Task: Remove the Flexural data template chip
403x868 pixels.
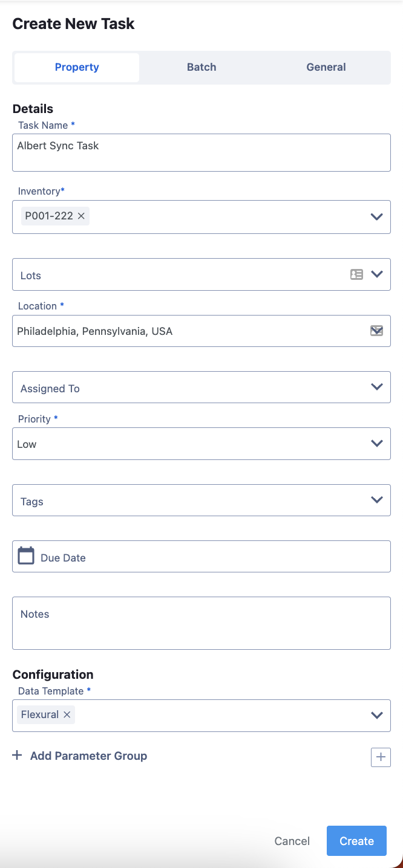Action: (x=67, y=714)
